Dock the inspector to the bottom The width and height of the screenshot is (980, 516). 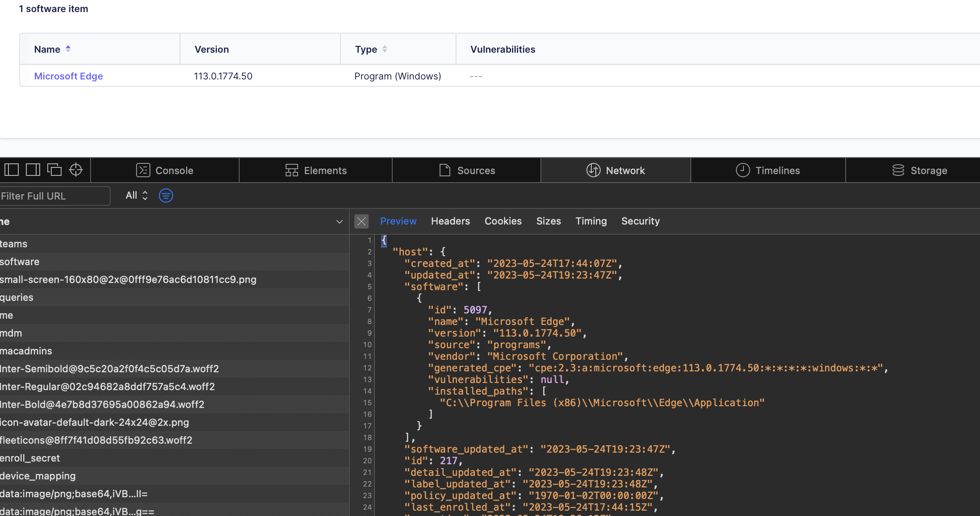pyautogui.click(x=12, y=170)
